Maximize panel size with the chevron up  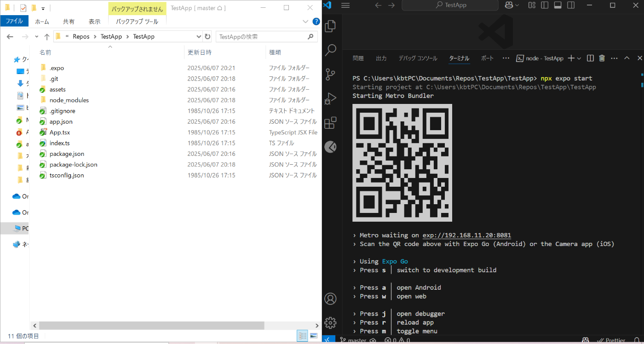click(x=627, y=58)
